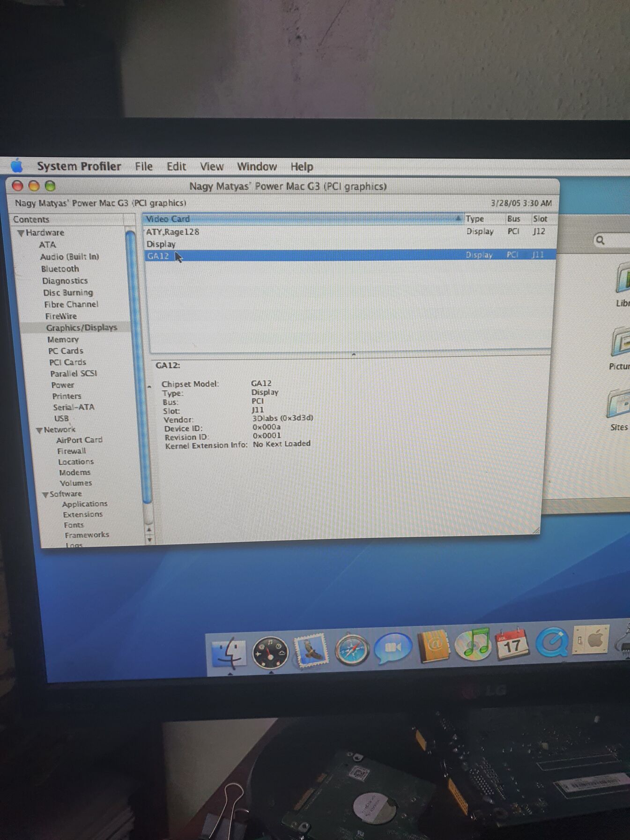The height and width of the screenshot is (840, 630).
Task: Click the split pane divider handle
Action: point(354,355)
